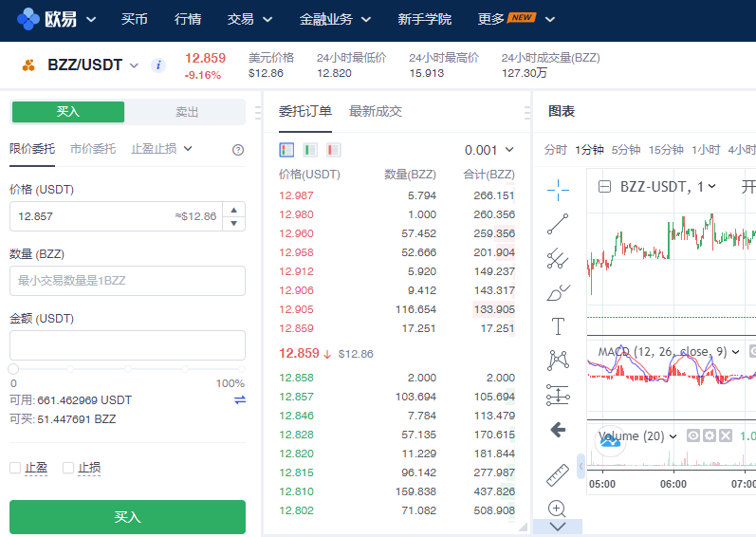Switch to the 市价委托 market order tab

(93, 149)
